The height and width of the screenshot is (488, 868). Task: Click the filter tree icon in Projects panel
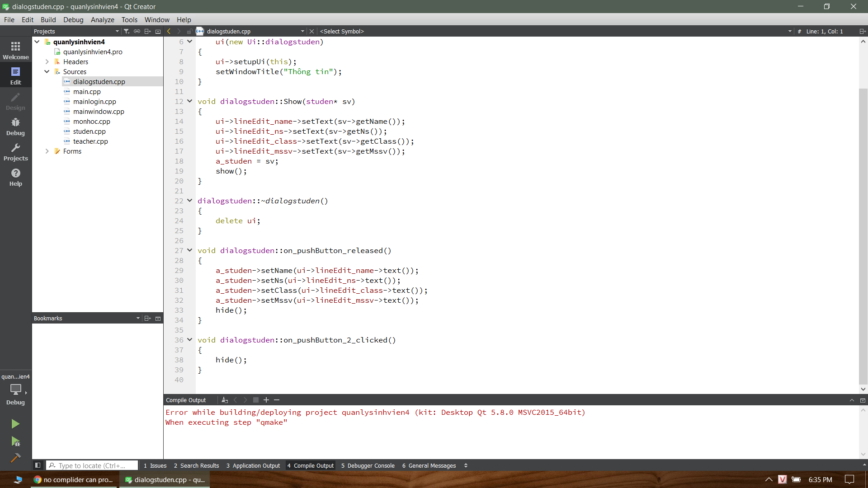coord(127,31)
